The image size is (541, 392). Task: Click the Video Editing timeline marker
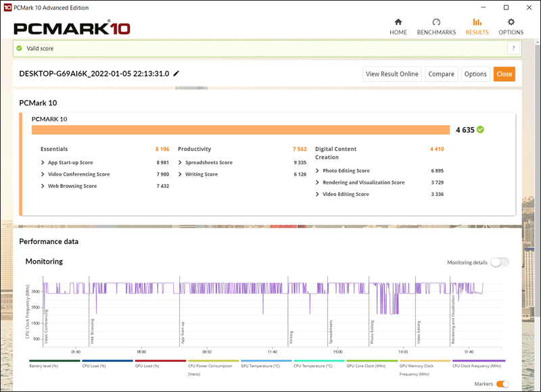[419, 333]
